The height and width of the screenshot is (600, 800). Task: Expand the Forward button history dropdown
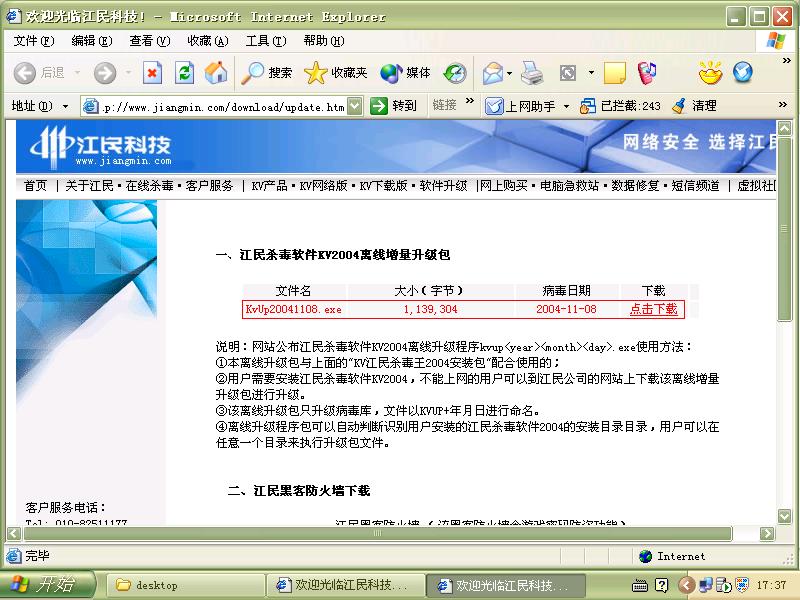click(128, 73)
